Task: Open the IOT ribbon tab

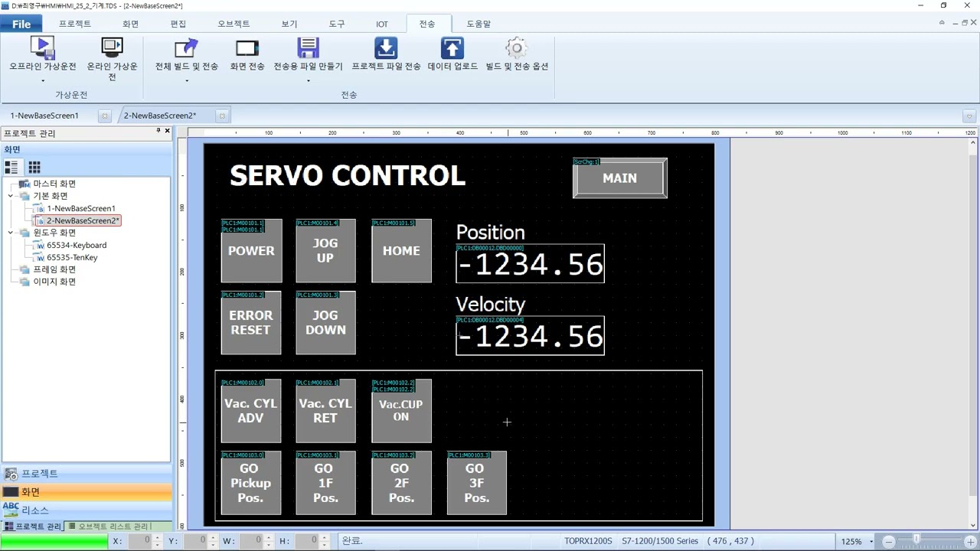Action: (382, 24)
